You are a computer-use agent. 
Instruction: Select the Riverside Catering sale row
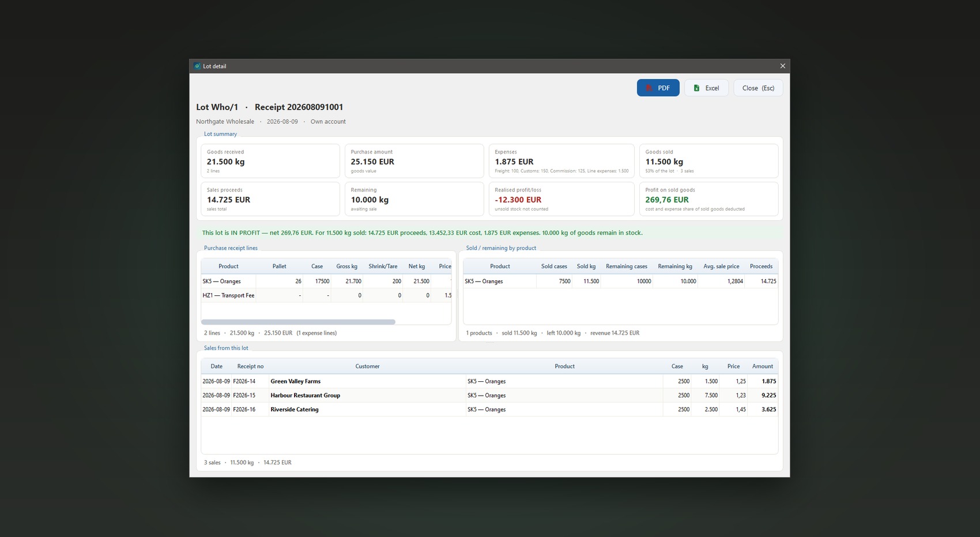click(x=489, y=410)
